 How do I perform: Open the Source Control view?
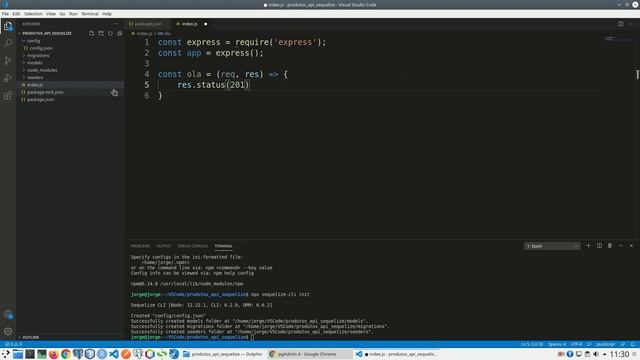(8, 61)
